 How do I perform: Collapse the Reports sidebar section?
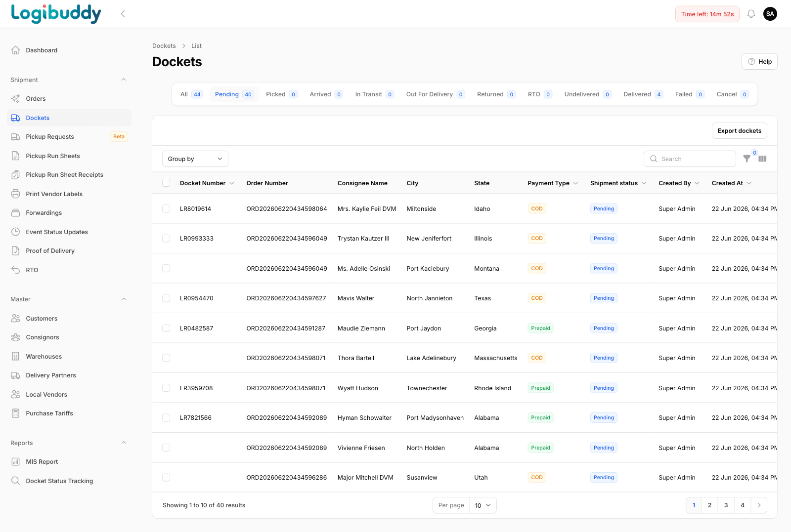pyautogui.click(x=124, y=443)
